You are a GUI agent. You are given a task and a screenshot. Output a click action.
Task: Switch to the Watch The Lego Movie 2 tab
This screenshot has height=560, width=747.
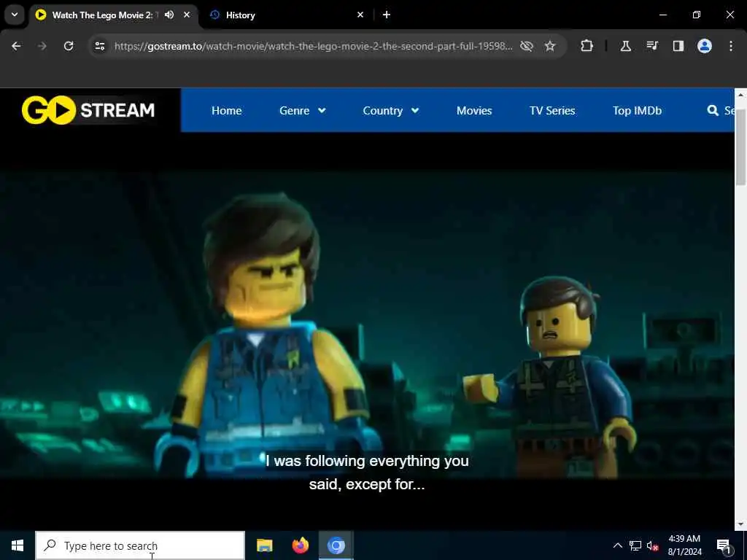coord(102,15)
